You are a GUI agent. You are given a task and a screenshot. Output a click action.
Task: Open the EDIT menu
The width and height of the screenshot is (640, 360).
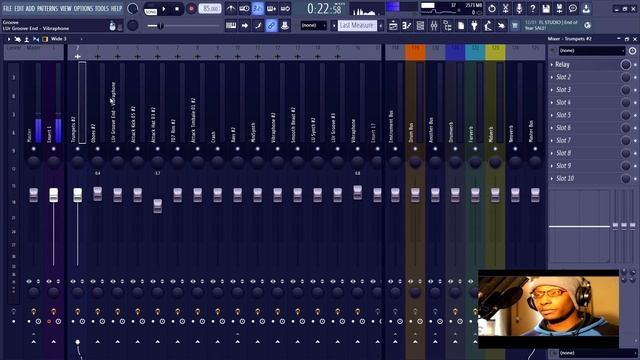pos(19,8)
